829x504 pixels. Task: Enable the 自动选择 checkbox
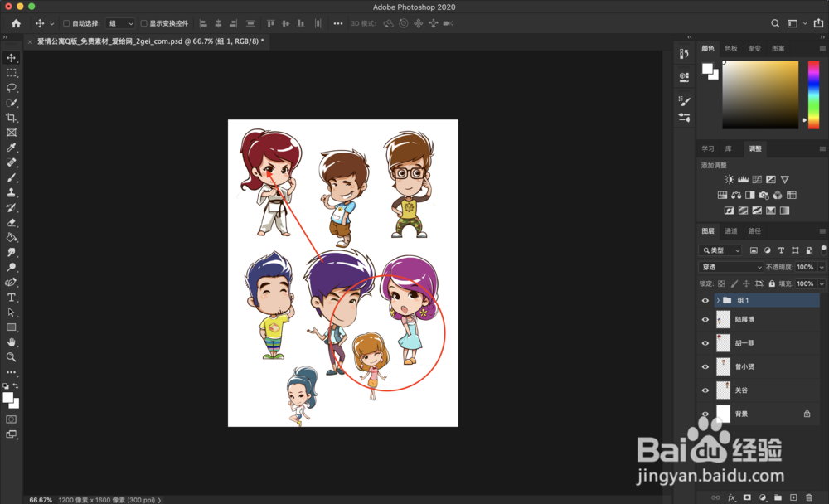[66, 23]
